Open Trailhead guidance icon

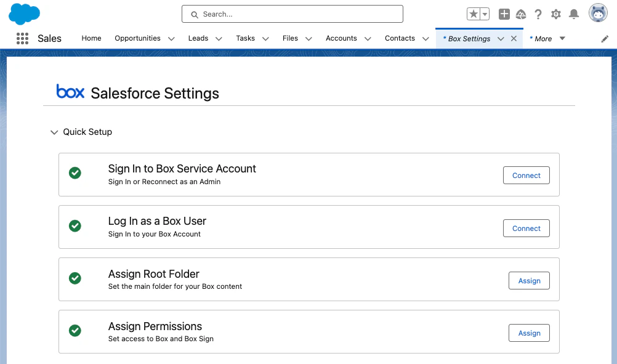pos(521,14)
